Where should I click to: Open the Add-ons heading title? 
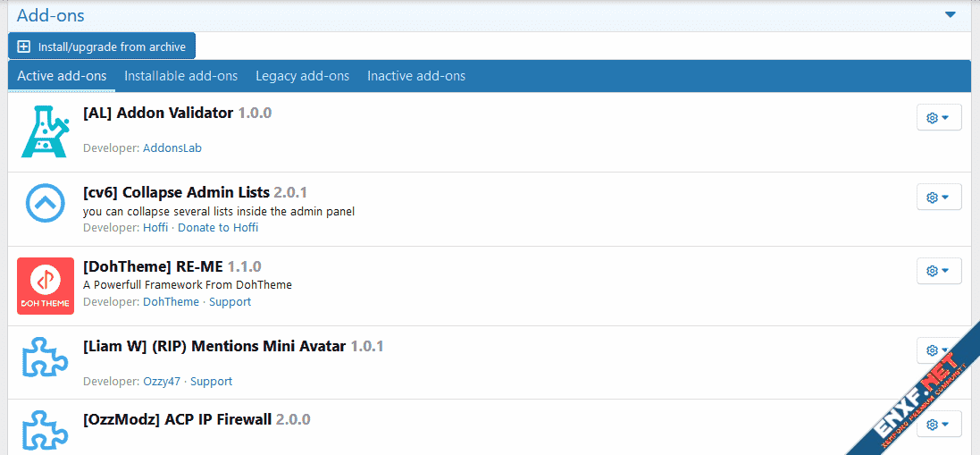point(51,15)
